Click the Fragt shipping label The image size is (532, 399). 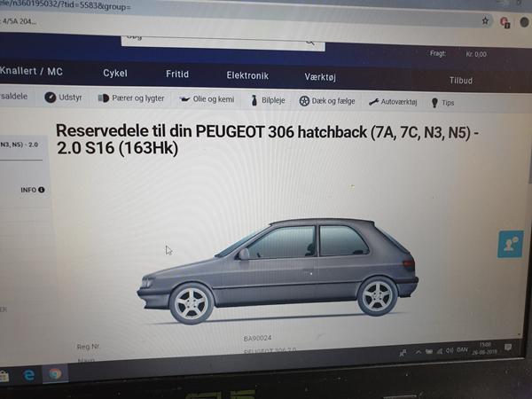tap(438, 53)
